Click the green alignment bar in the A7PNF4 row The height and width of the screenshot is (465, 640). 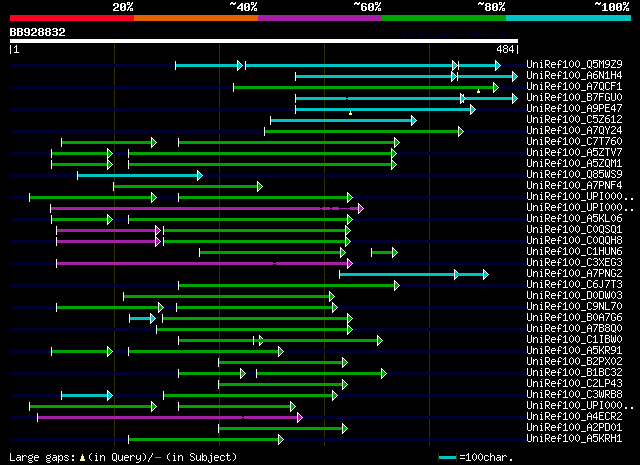pyautogui.click(x=188, y=187)
